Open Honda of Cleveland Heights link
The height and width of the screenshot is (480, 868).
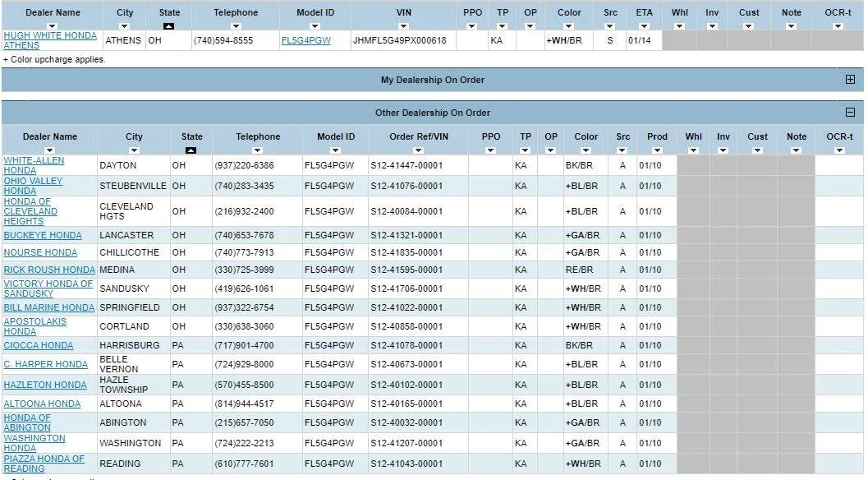30,211
